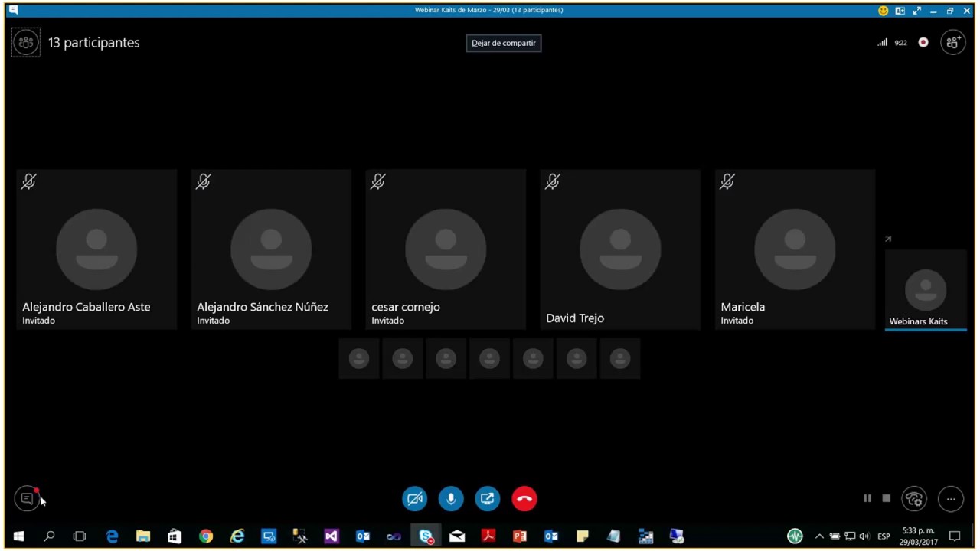The image size is (980, 551).
Task: Click the 13 participantes header text
Action: 94,43
